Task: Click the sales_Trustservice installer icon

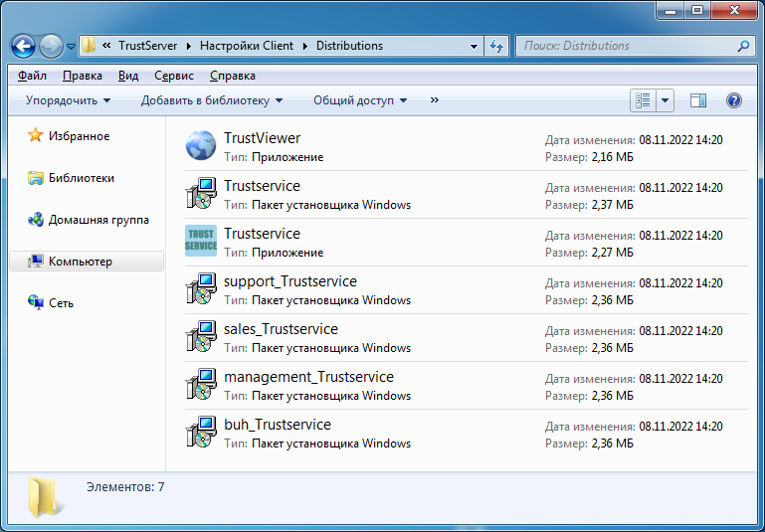Action: tap(201, 336)
